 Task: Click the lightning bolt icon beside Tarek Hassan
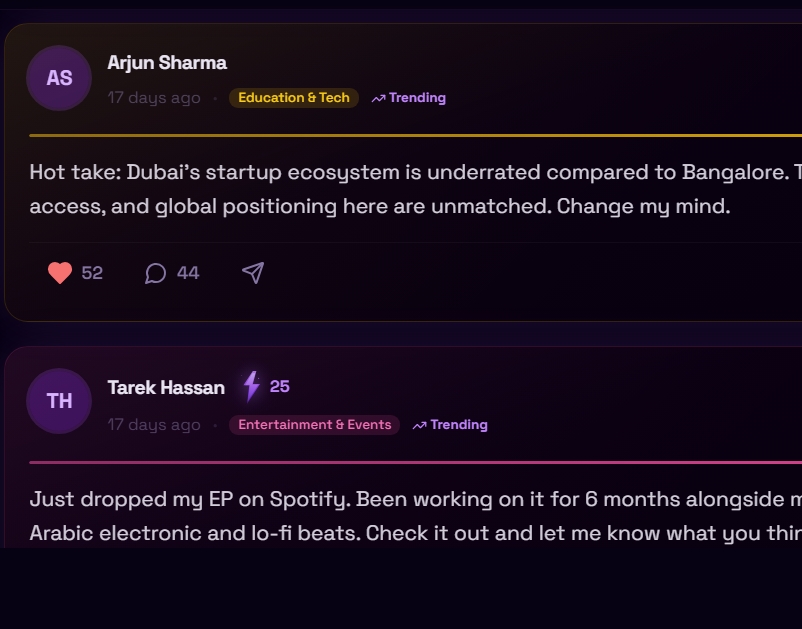pyautogui.click(x=251, y=386)
